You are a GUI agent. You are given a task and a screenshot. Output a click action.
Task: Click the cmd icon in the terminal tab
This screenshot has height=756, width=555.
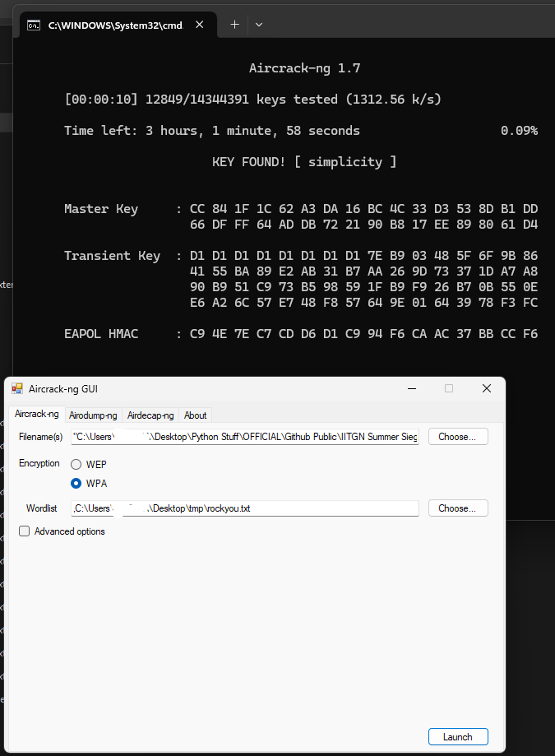pyautogui.click(x=33, y=25)
